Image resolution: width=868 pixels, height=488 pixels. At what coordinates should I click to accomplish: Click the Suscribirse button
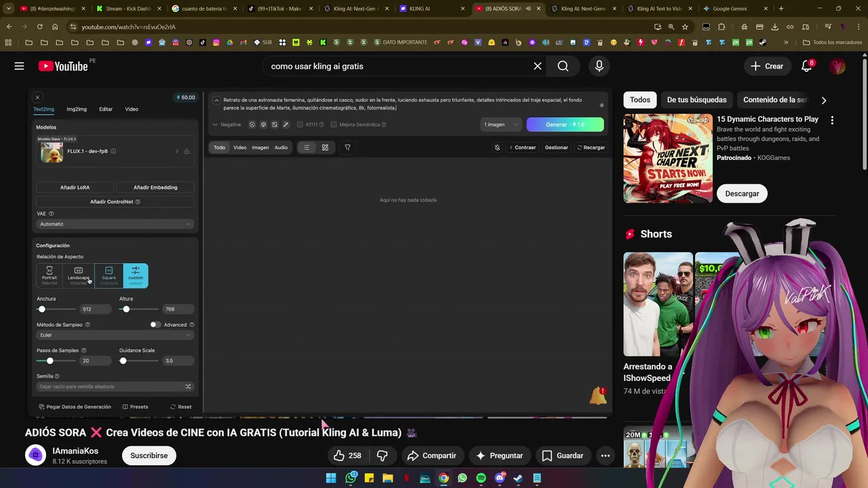[149, 455]
